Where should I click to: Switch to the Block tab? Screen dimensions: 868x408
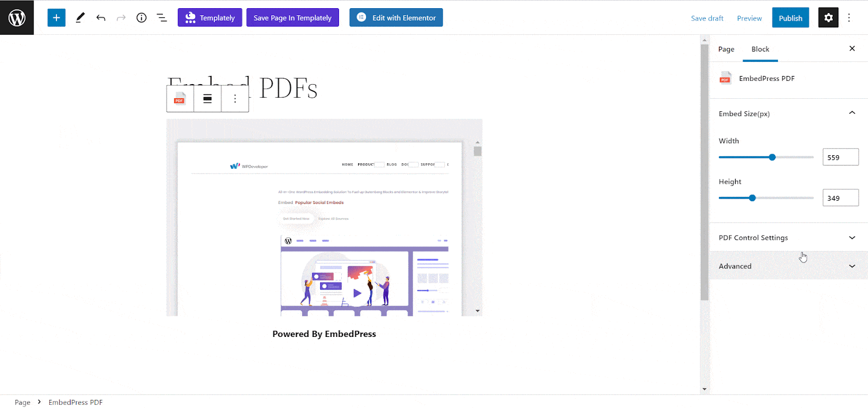pyautogui.click(x=760, y=49)
